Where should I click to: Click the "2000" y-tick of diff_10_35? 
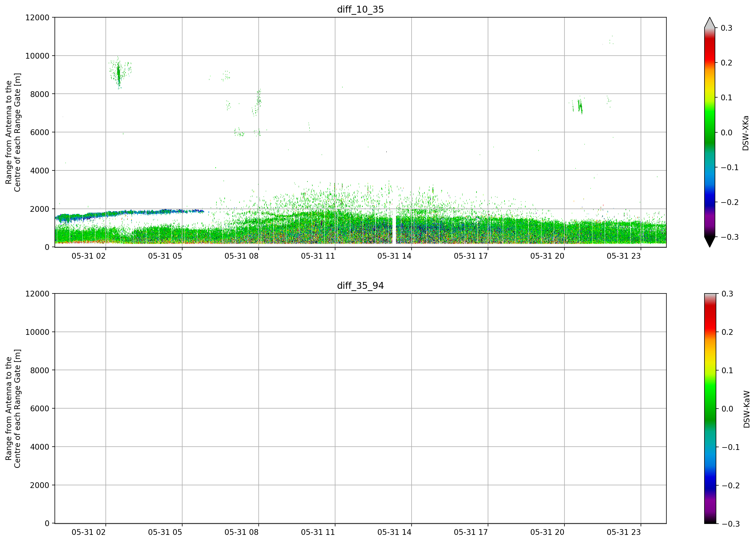pos(40,209)
